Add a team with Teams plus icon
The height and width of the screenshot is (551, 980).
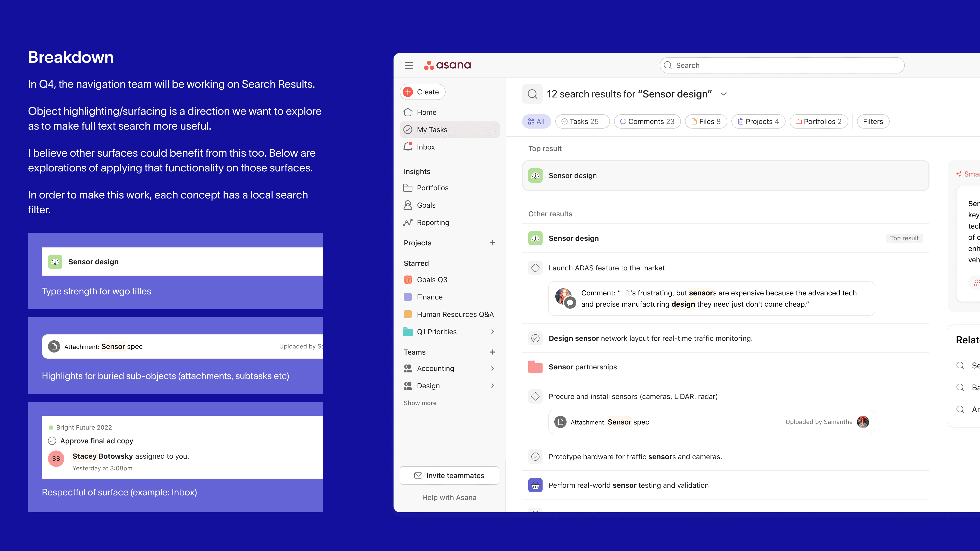coord(492,352)
